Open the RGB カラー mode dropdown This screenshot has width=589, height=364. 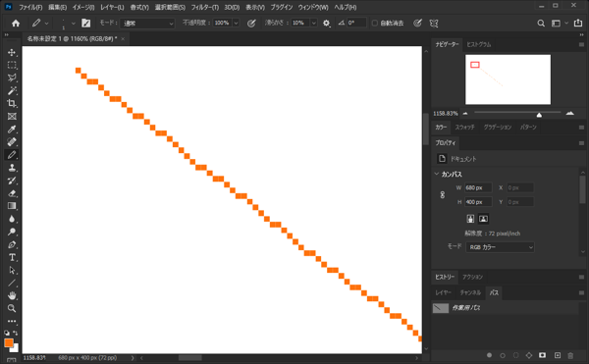tap(500, 247)
